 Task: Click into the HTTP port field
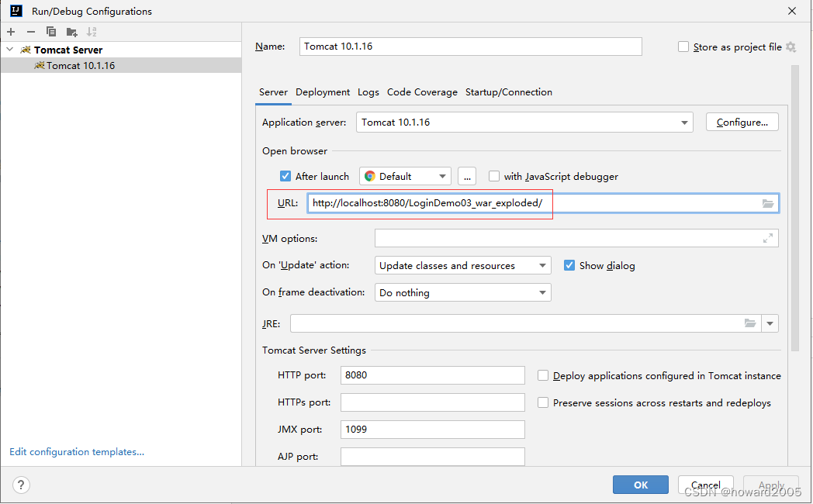click(x=432, y=375)
